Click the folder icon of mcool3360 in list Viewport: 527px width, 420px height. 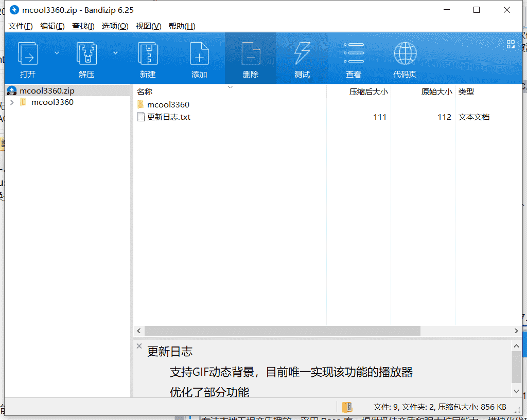click(x=141, y=104)
